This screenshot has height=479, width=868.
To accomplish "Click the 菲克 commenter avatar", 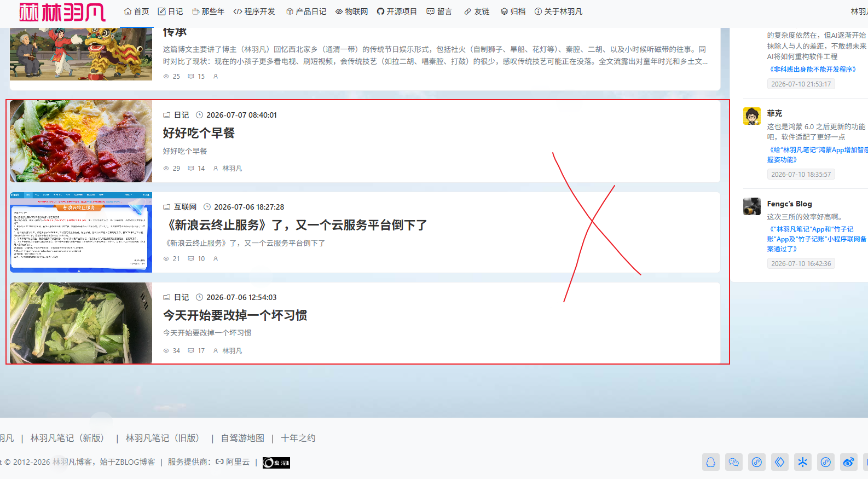I will (x=752, y=116).
